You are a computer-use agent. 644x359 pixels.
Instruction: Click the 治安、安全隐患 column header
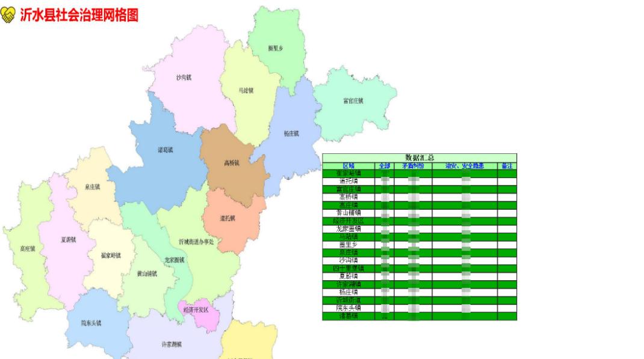click(x=465, y=166)
